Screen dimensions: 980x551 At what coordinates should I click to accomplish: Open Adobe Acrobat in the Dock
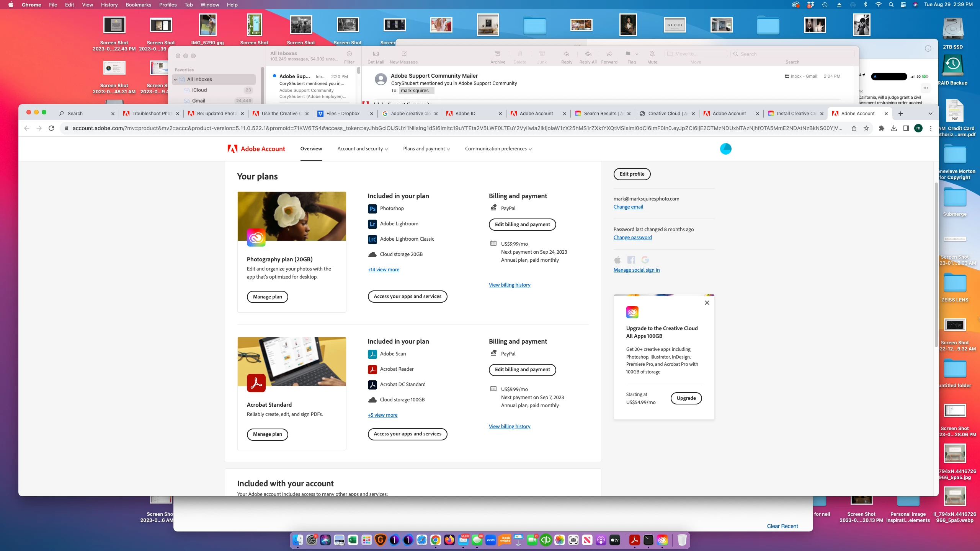(634, 540)
